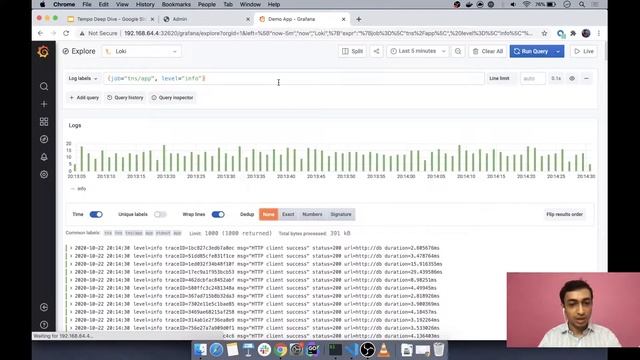Open the Create plus icon in sidebar
640x360 pixels.
pos(44,104)
